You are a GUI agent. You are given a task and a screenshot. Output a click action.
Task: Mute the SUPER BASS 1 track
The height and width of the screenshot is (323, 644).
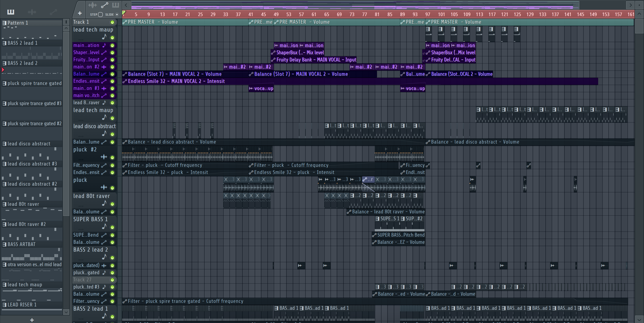112,227
